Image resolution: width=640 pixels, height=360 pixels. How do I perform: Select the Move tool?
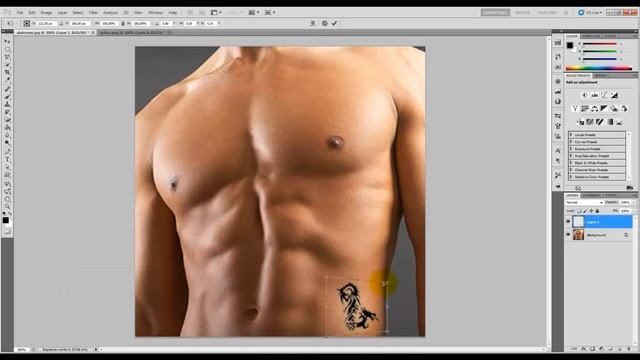tap(7, 41)
